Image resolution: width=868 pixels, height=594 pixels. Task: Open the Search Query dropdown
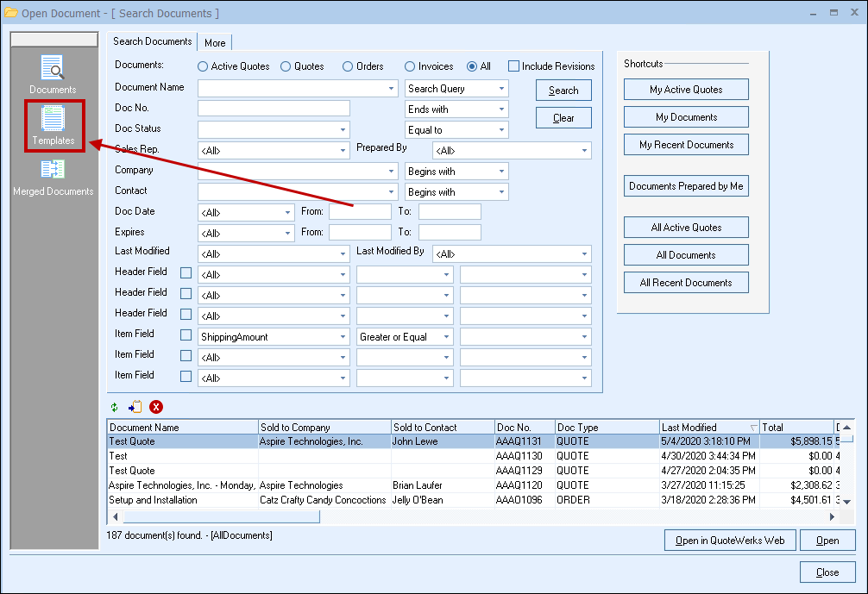(x=501, y=89)
